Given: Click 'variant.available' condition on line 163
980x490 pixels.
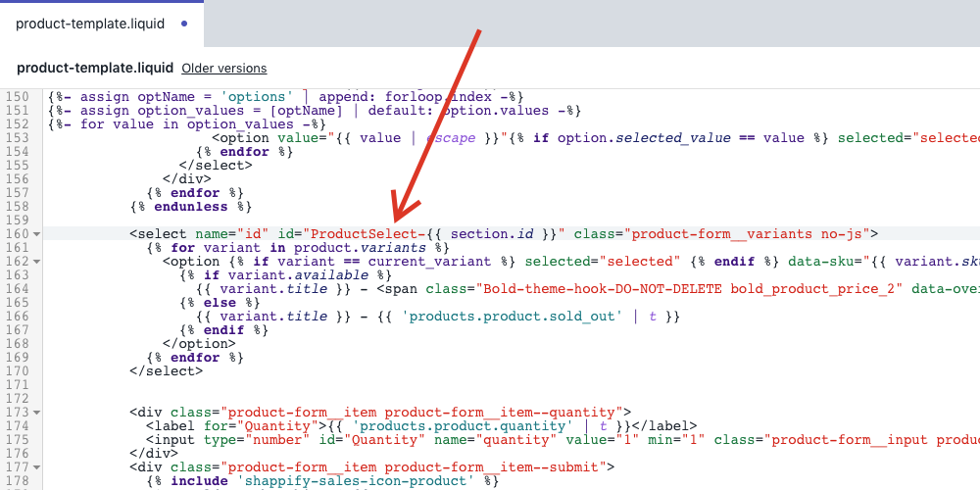Looking at the screenshot, I should point(298,275).
